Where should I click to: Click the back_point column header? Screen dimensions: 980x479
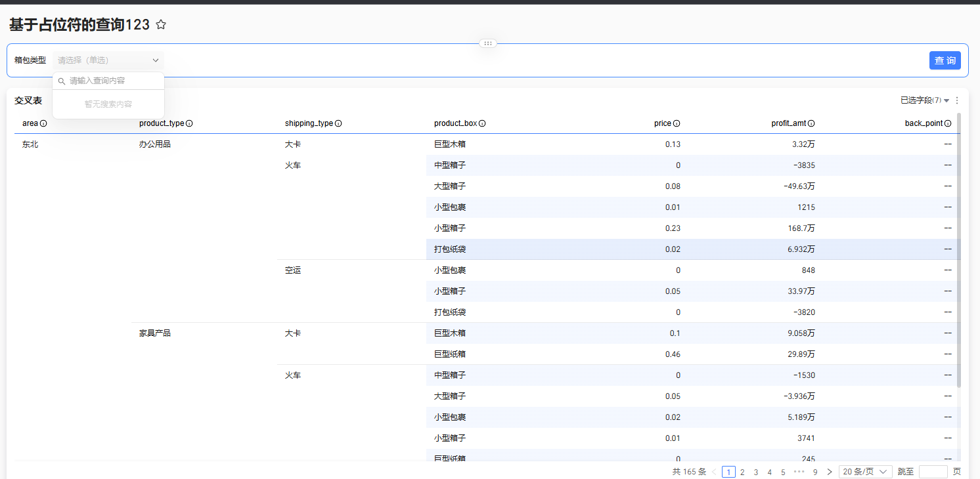924,123
